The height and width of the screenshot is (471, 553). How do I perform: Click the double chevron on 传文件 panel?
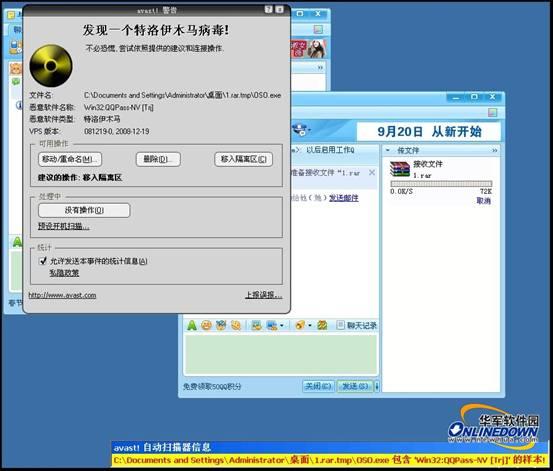pyautogui.click(x=494, y=151)
